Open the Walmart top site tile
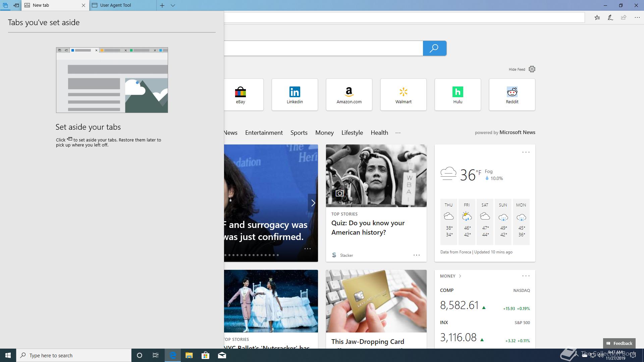The width and height of the screenshot is (644, 362). (404, 95)
